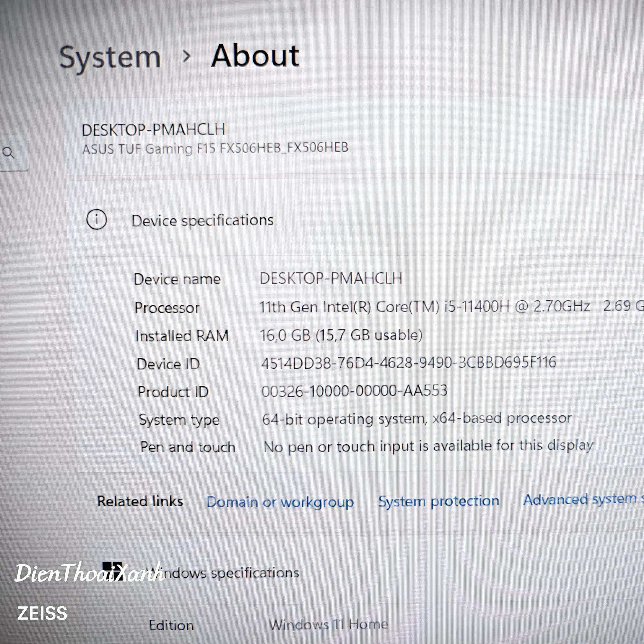Click the breadcrumb chevron after System

(x=187, y=56)
